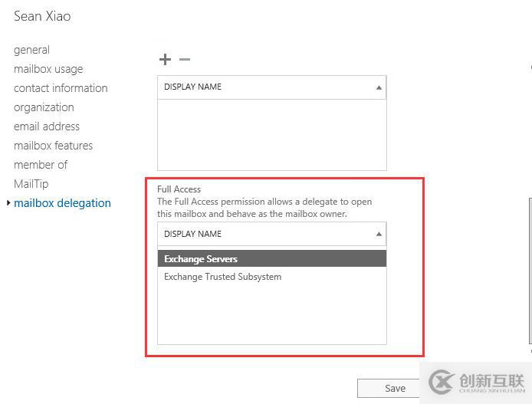Sort the upper list by its DISPLAY NAME arrow

(379, 87)
